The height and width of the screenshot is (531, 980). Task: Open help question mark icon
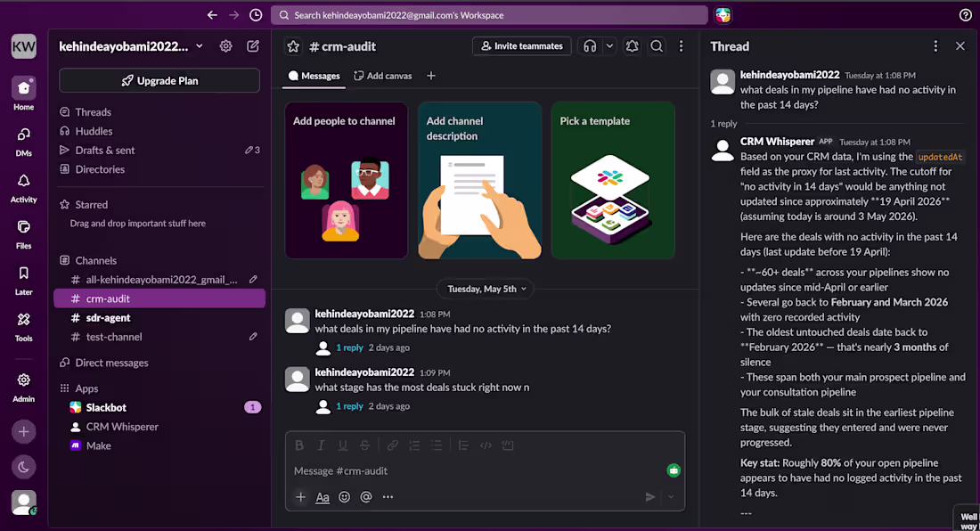[x=966, y=15]
